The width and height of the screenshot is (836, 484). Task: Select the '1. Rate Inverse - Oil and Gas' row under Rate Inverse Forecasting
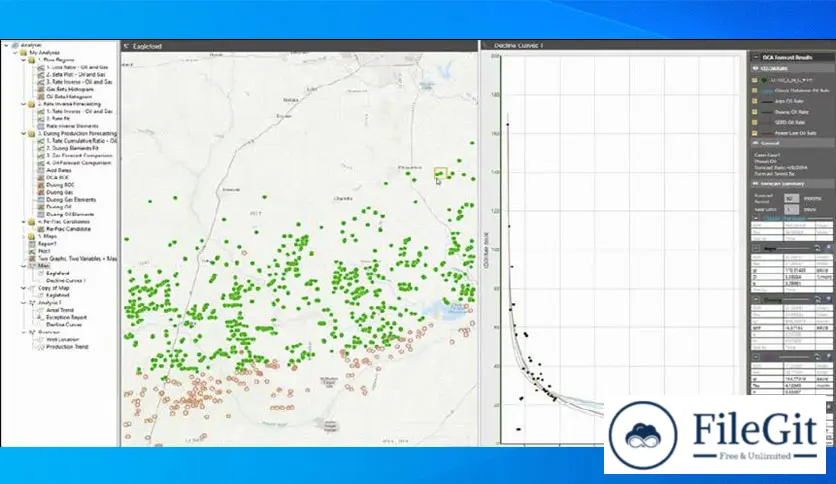point(79,111)
